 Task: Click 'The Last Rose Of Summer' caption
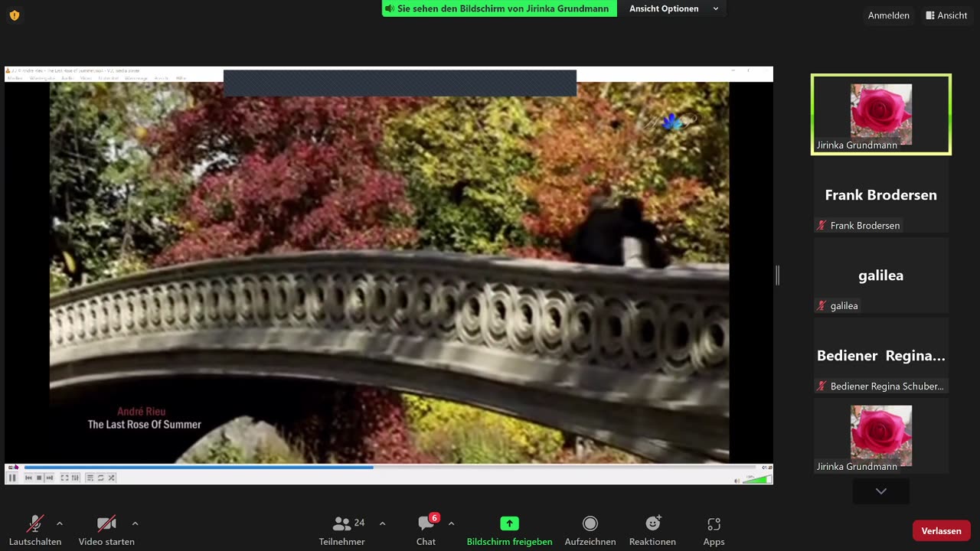[145, 425]
